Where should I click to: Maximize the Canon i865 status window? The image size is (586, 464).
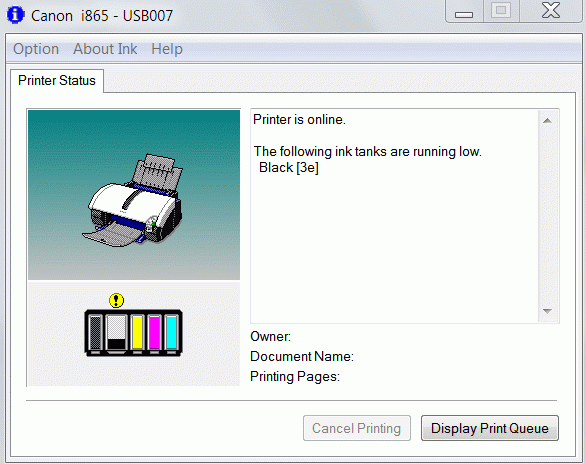tap(501, 11)
